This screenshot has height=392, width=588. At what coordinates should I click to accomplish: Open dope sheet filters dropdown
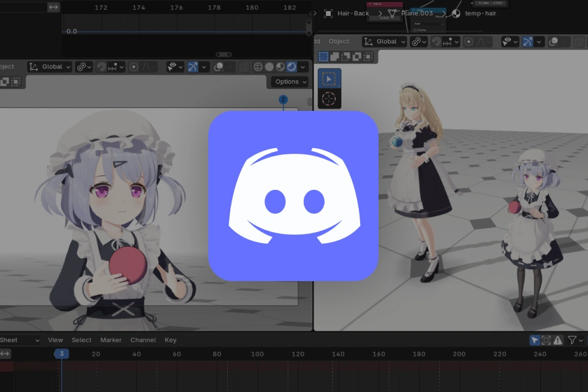click(x=576, y=340)
